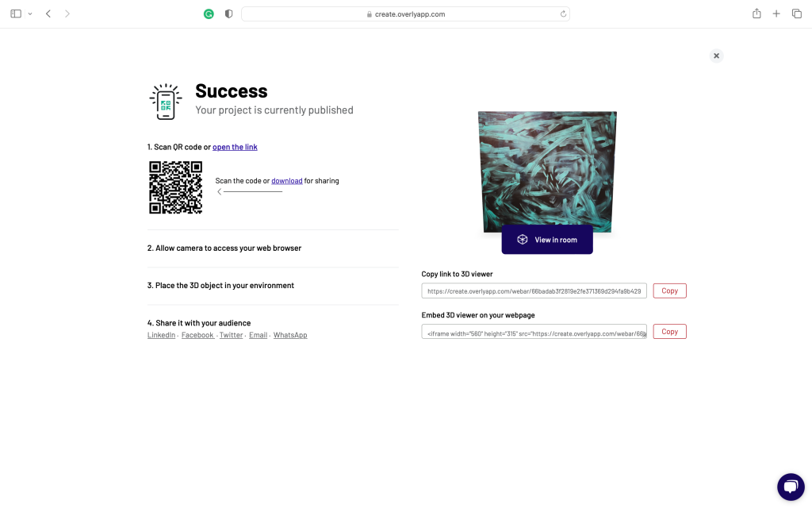Copy the link to the 3D viewer
Screen dimensions: 812x508
(x=669, y=290)
